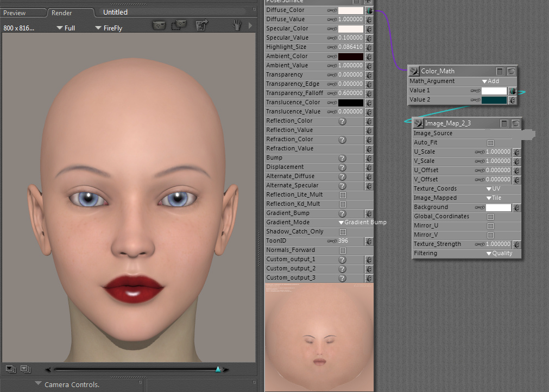Check the Shadow_Catch_Only checkbox

point(343,232)
